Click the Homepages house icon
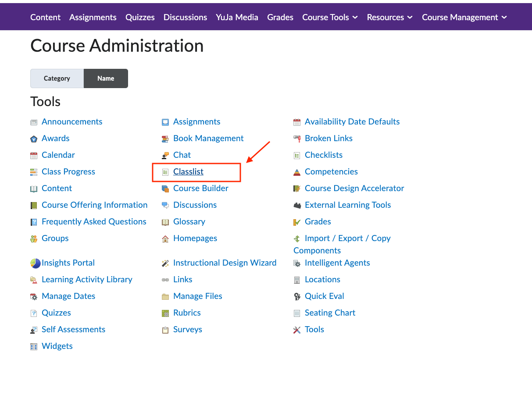This screenshot has height=398, width=532. click(x=165, y=239)
